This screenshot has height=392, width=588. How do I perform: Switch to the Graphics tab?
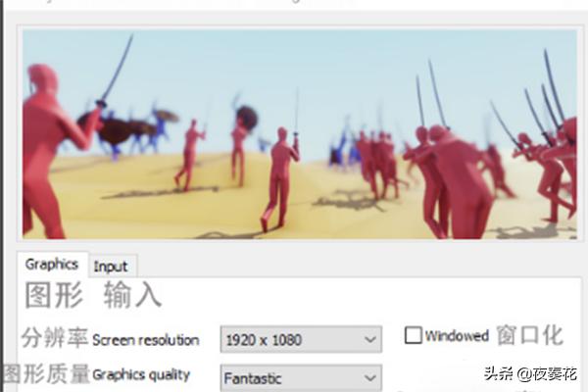(52, 265)
